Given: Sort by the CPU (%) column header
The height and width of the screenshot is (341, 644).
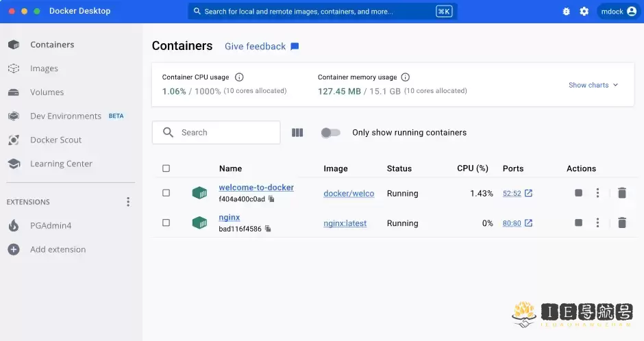Looking at the screenshot, I should coord(472,168).
